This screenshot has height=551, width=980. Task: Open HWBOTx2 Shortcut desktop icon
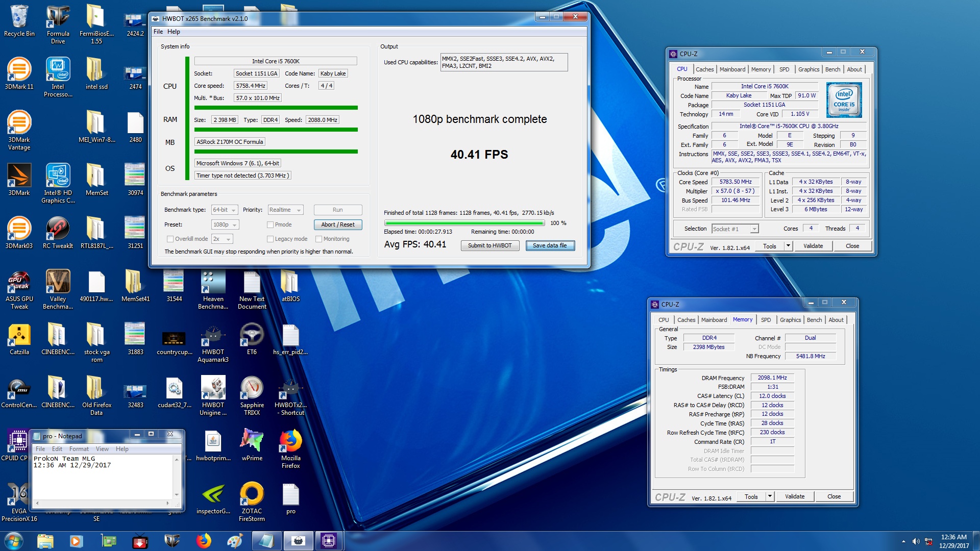290,395
